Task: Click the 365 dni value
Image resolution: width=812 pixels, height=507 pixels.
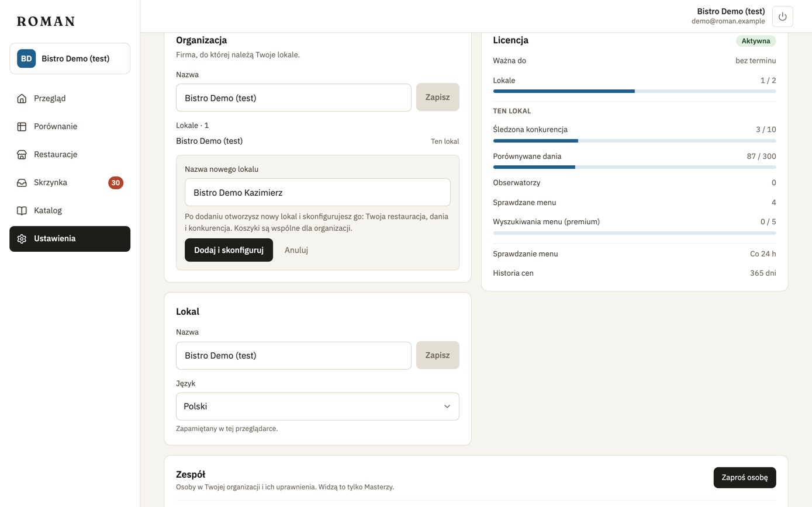Action: 763,273
